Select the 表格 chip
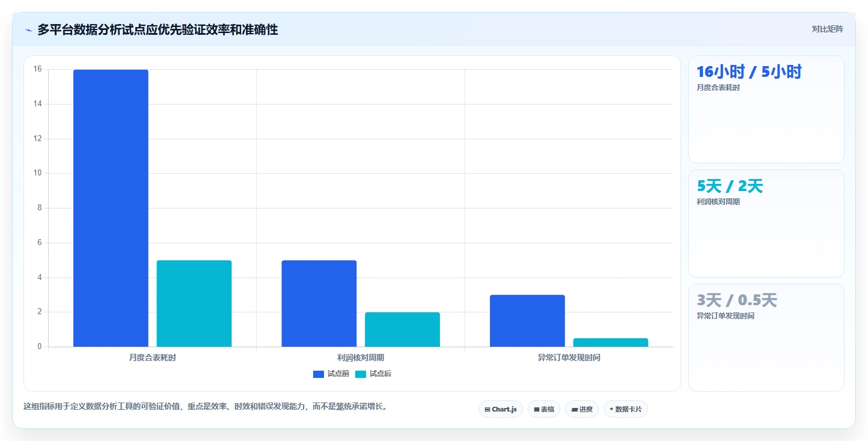This screenshot has height=441, width=868. pyautogui.click(x=544, y=409)
